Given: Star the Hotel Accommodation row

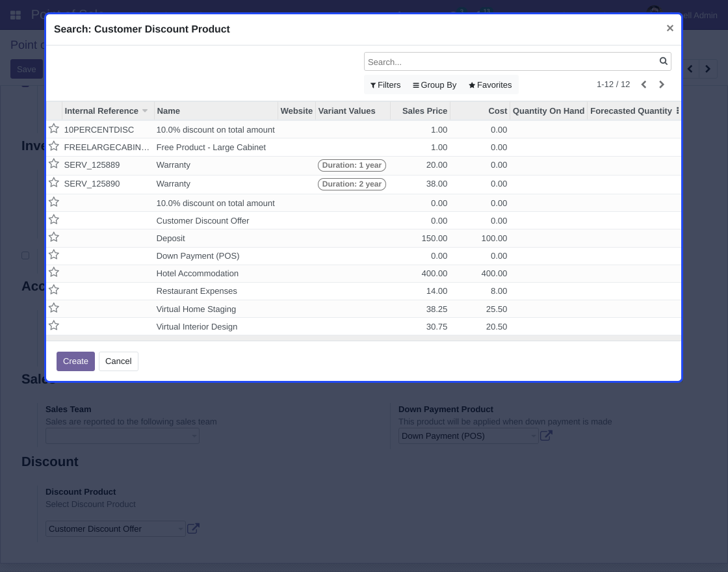Looking at the screenshot, I should [54, 272].
